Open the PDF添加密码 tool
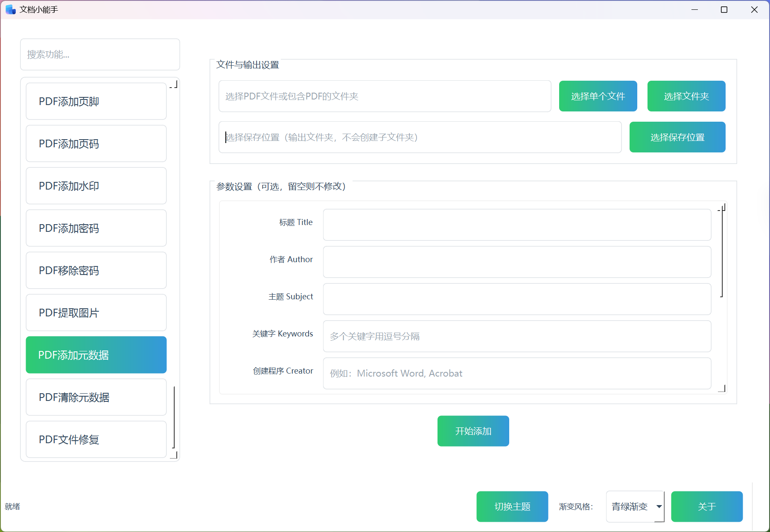The image size is (770, 532). (96, 228)
